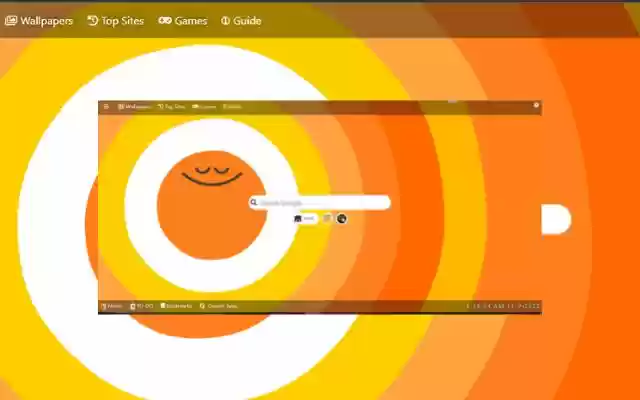The height and width of the screenshot is (400, 640).
Task: Open the Guide item in the top bar
Action: coord(241,21)
